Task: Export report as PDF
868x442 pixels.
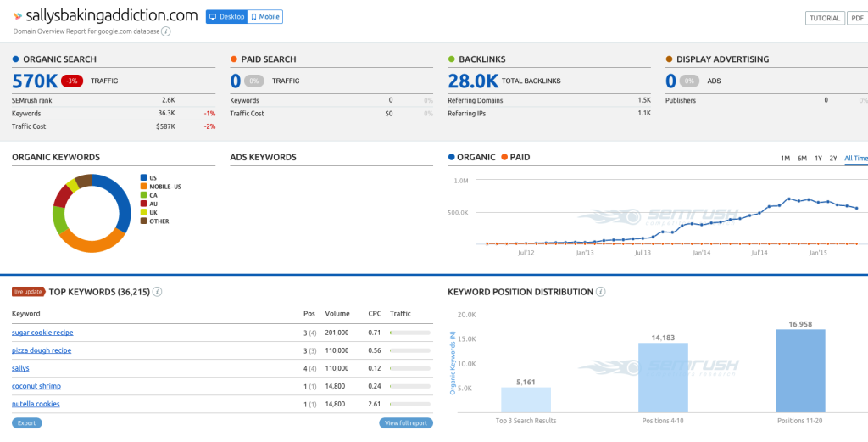Action: tap(858, 19)
